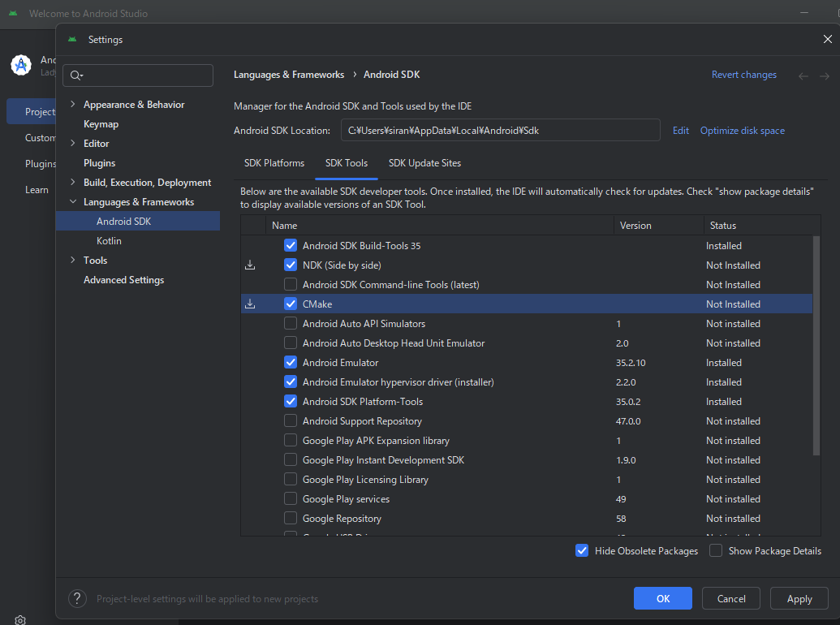Click the back navigation arrow
This screenshot has width=840, height=625.
pos(803,75)
